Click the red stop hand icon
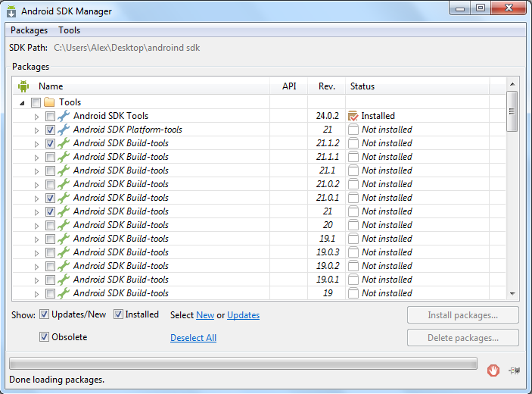 pyautogui.click(x=493, y=371)
